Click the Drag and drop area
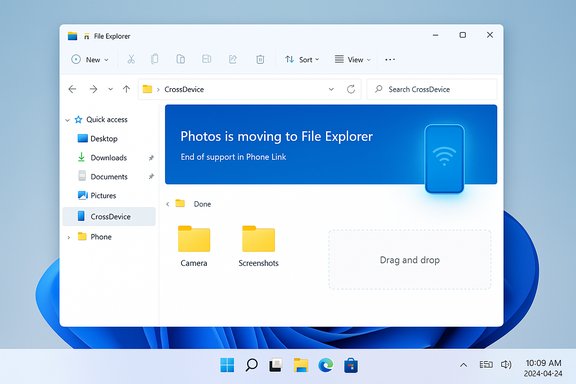 coord(410,260)
